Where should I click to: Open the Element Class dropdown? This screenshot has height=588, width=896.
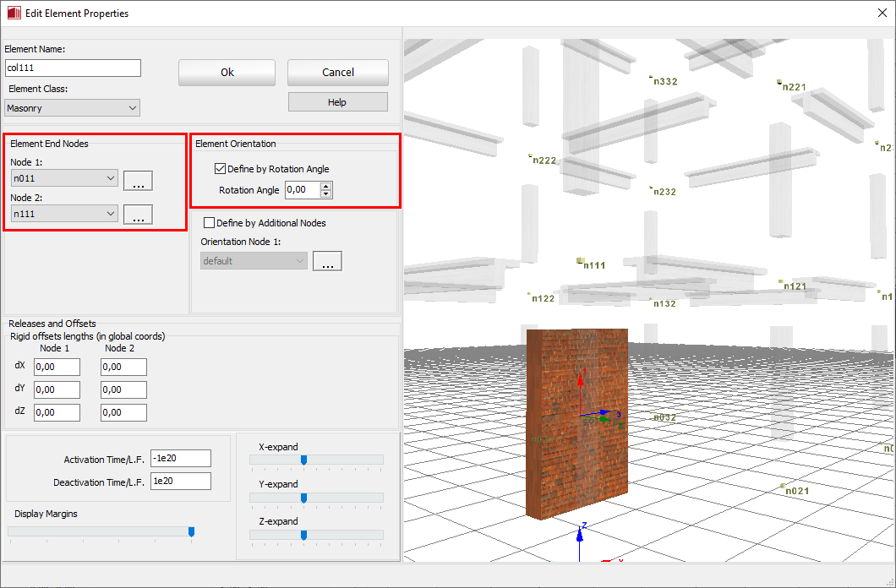click(x=72, y=108)
